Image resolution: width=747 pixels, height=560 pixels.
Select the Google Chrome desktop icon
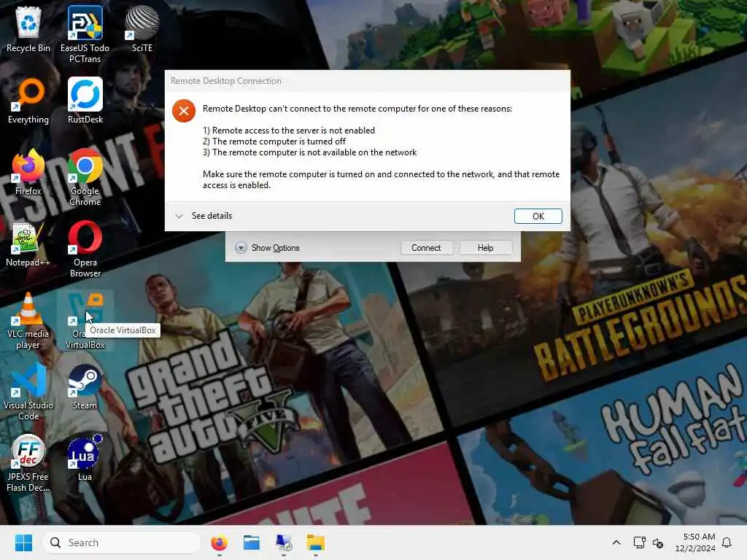[x=85, y=177]
